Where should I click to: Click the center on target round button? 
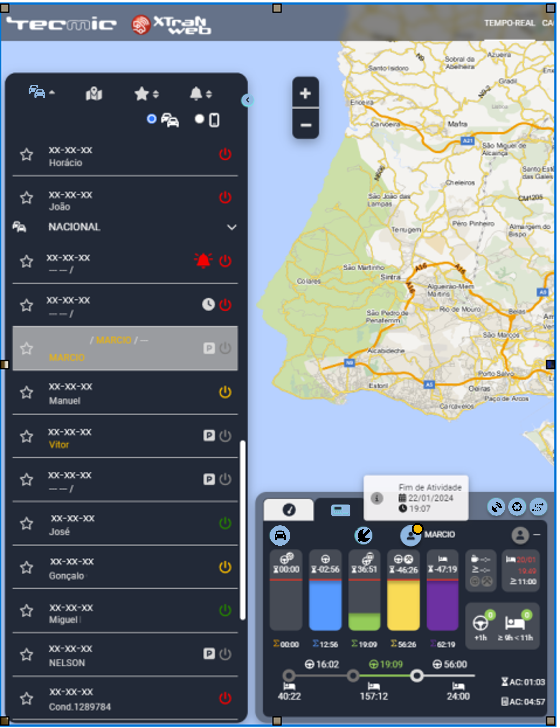tap(517, 507)
